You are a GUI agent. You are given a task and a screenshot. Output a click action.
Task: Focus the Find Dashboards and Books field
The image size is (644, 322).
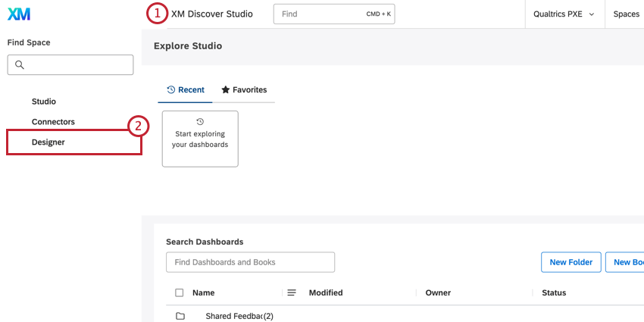point(250,262)
